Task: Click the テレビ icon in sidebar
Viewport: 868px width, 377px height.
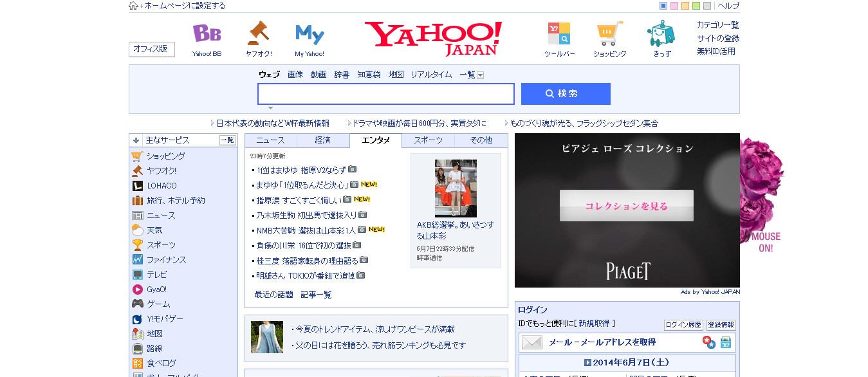Action: click(137, 275)
